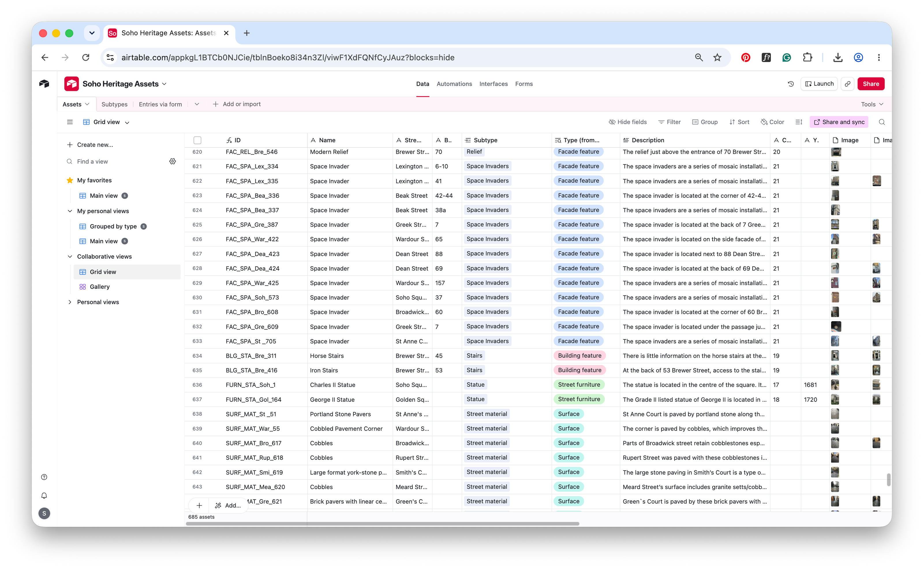924x569 pixels.
Task: Open a new browser tab
Action: pyautogui.click(x=246, y=33)
